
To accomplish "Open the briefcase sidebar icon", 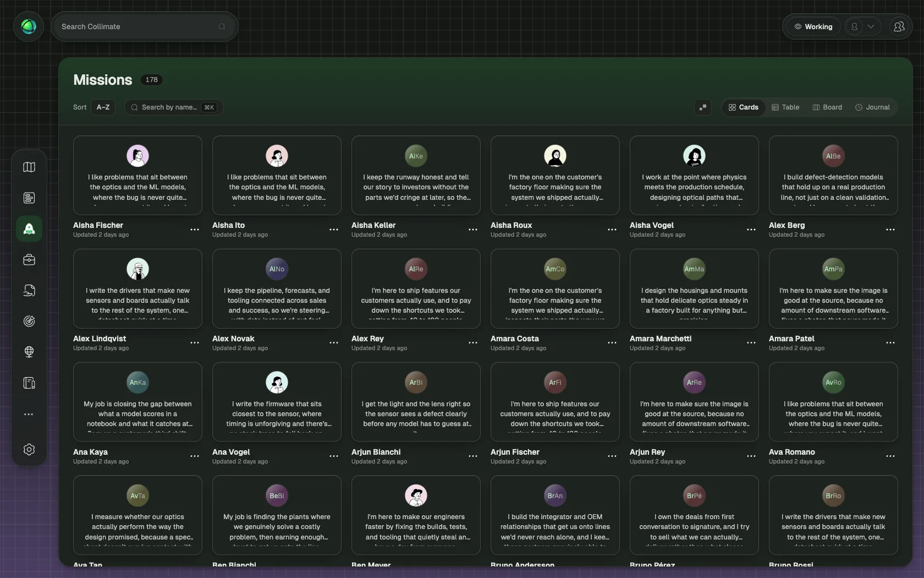I will [x=29, y=259].
